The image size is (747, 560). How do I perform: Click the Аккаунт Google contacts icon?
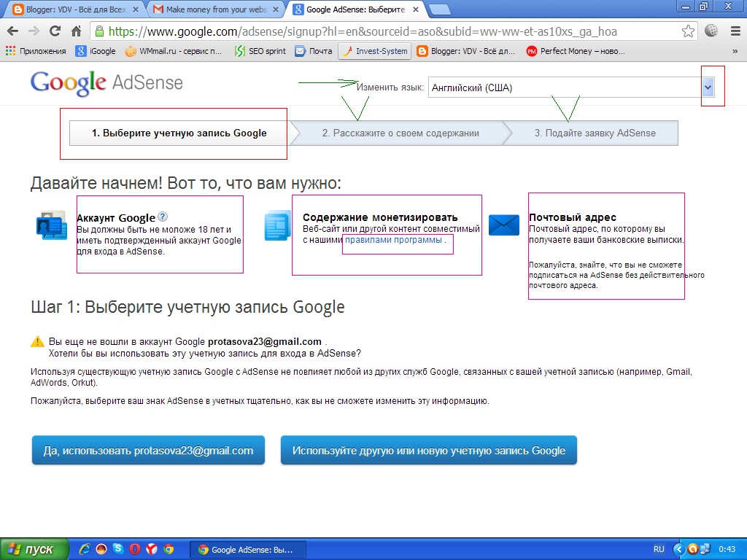[x=52, y=225]
